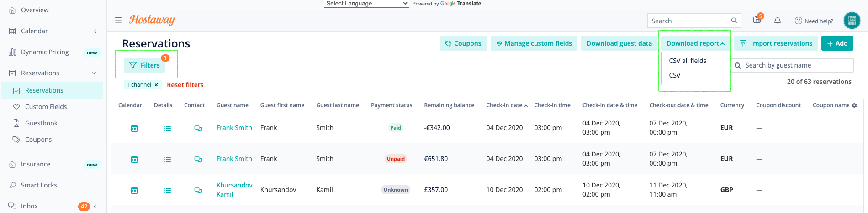Open details list icon for Khursandov Kamil row
This screenshot has width=868, height=213.
pos(167,191)
